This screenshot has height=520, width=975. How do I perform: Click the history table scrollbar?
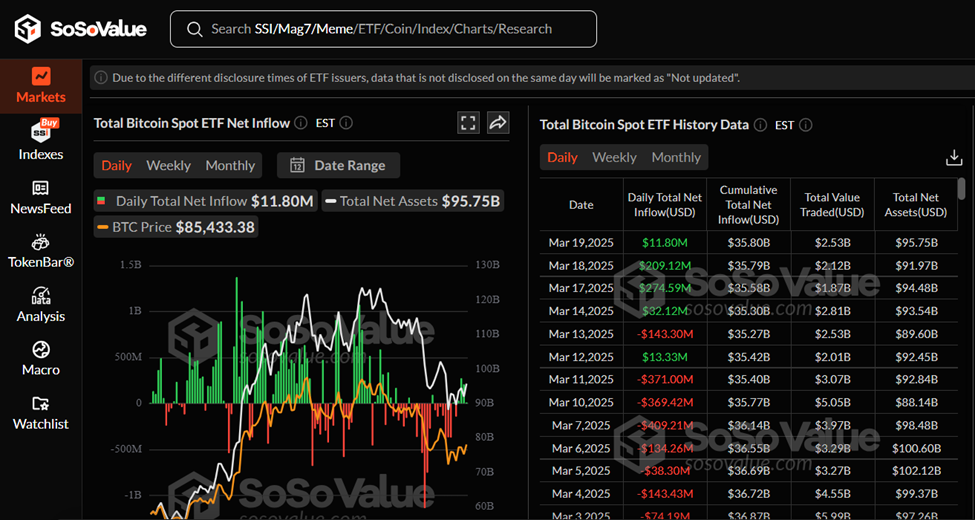click(963, 190)
